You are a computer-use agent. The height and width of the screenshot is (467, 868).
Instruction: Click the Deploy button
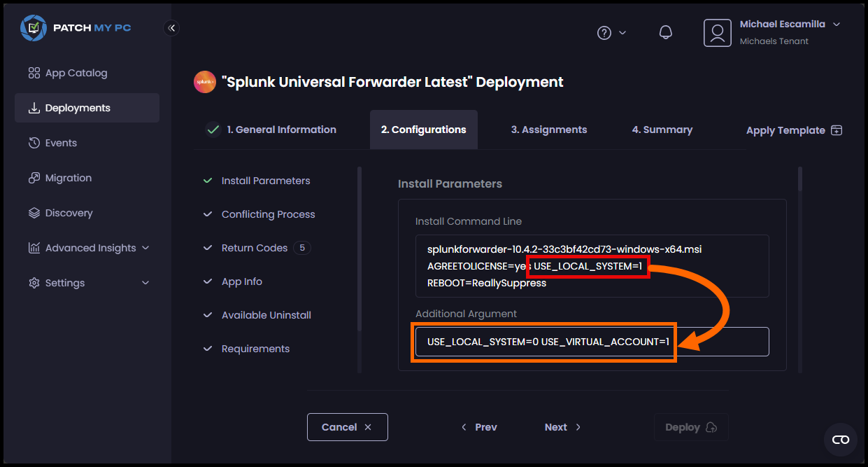(691, 427)
